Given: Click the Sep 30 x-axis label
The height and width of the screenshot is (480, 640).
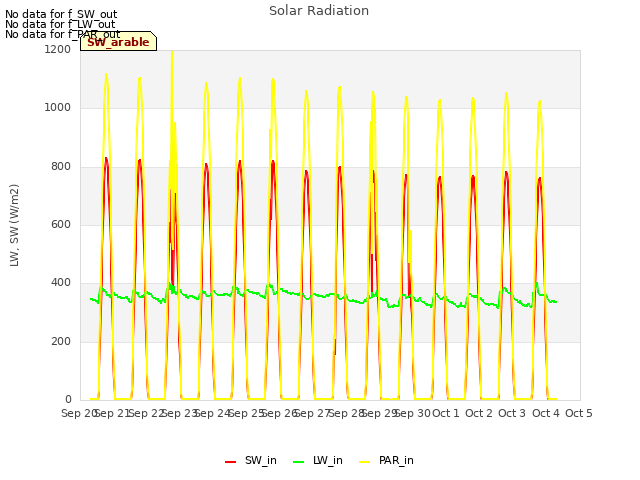Looking at the screenshot, I should [413, 413].
